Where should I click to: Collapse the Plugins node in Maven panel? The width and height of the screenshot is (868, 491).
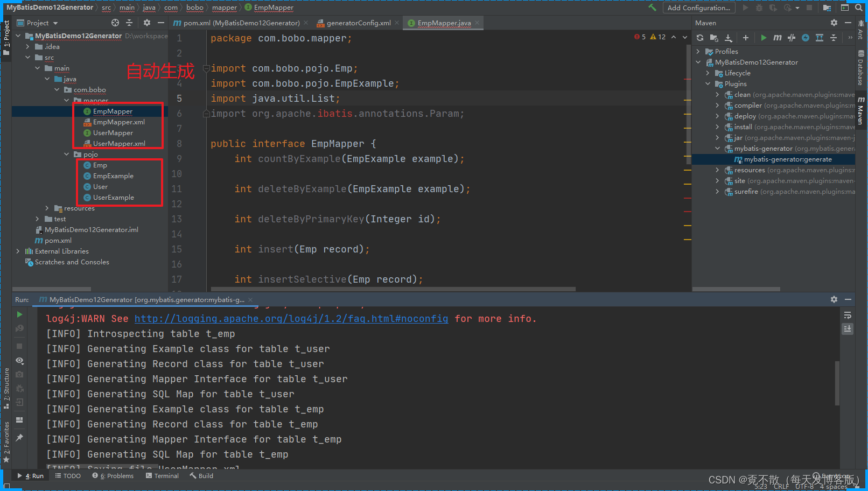click(708, 83)
